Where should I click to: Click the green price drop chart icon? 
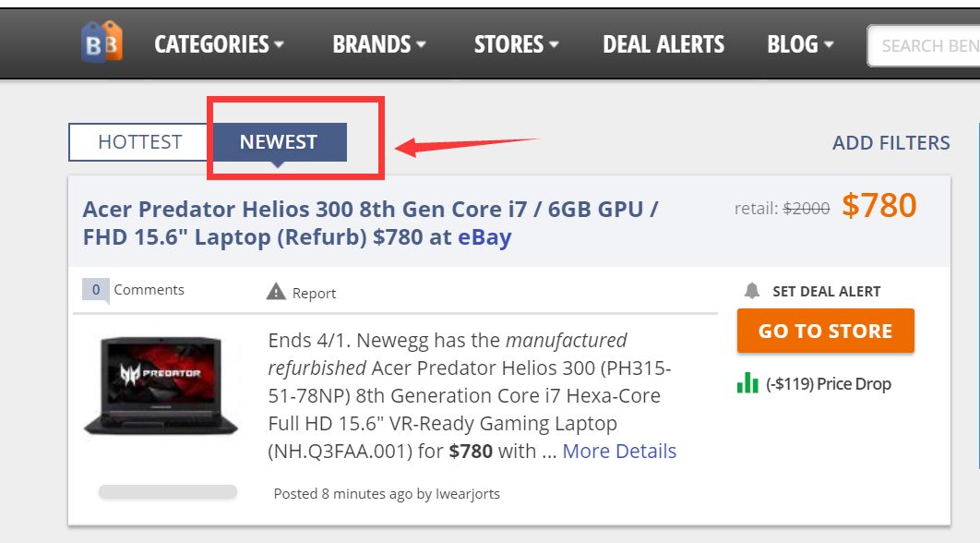click(747, 383)
